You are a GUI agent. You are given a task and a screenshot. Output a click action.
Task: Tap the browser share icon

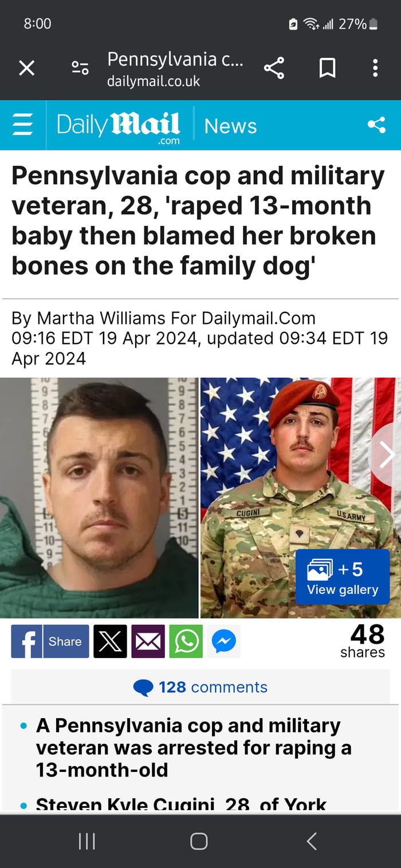pos(274,69)
